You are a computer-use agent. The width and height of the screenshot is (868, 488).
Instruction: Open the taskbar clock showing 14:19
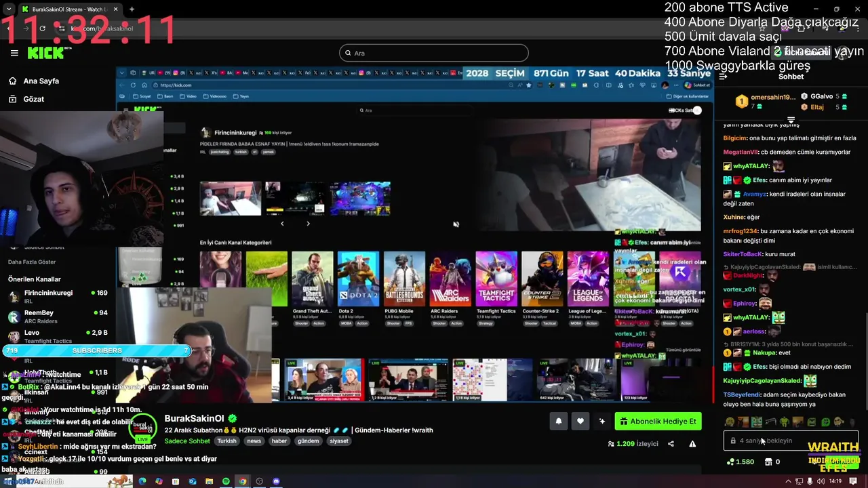tap(835, 481)
